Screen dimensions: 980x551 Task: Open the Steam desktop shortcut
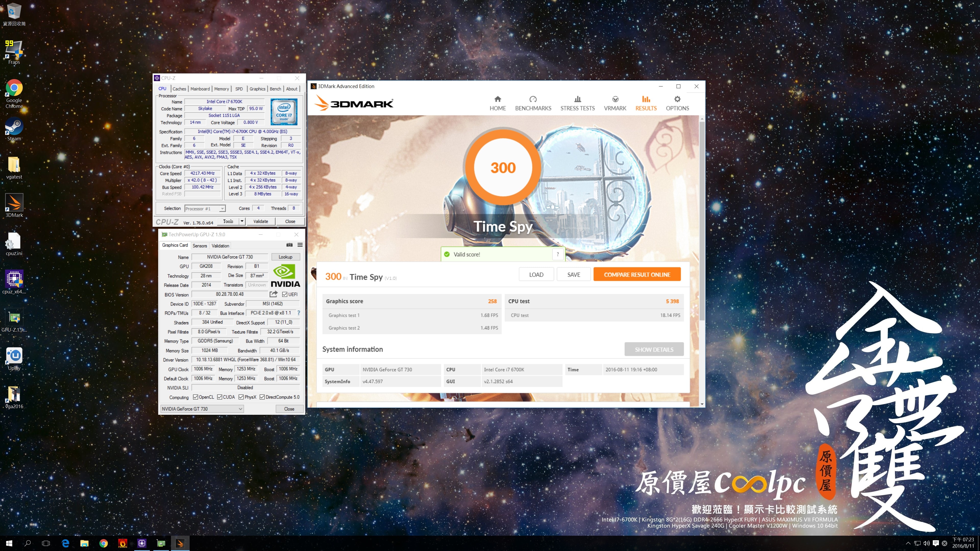[14, 129]
